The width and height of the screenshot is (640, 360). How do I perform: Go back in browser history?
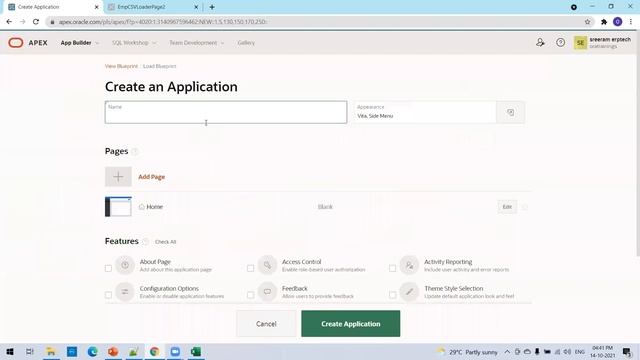[x=9, y=22]
